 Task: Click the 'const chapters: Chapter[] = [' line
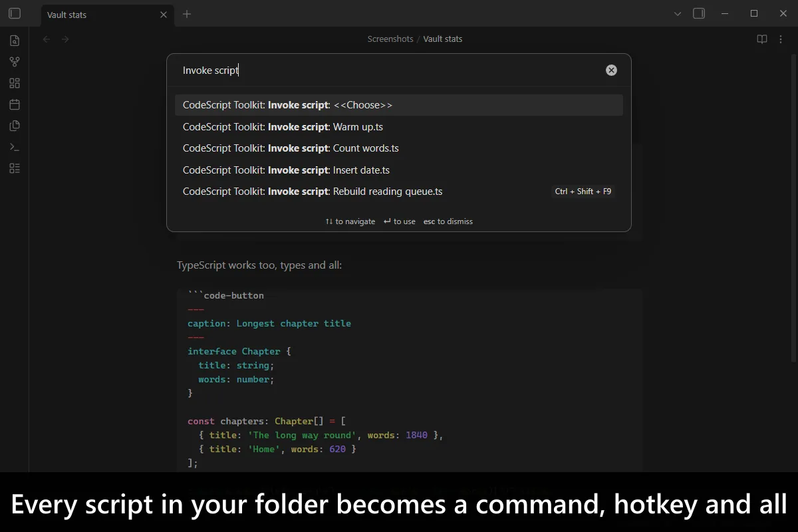click(x=267, y=421)
